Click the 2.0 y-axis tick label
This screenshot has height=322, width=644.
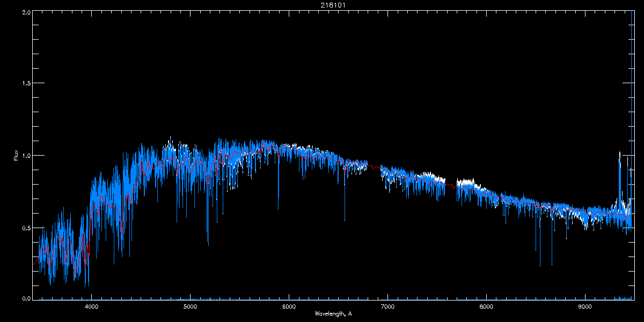click(x=25, y=11)
